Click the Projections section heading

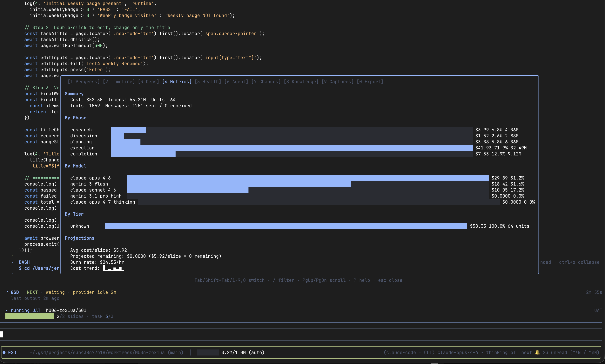[80, 238]
